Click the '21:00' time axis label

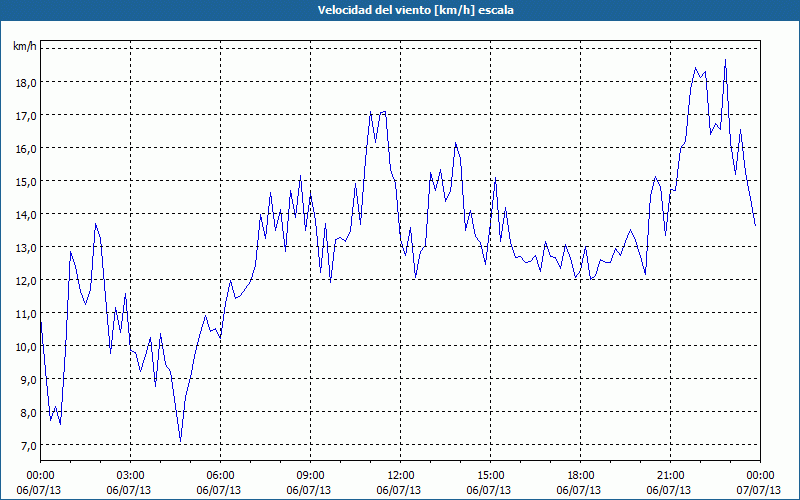670,476
